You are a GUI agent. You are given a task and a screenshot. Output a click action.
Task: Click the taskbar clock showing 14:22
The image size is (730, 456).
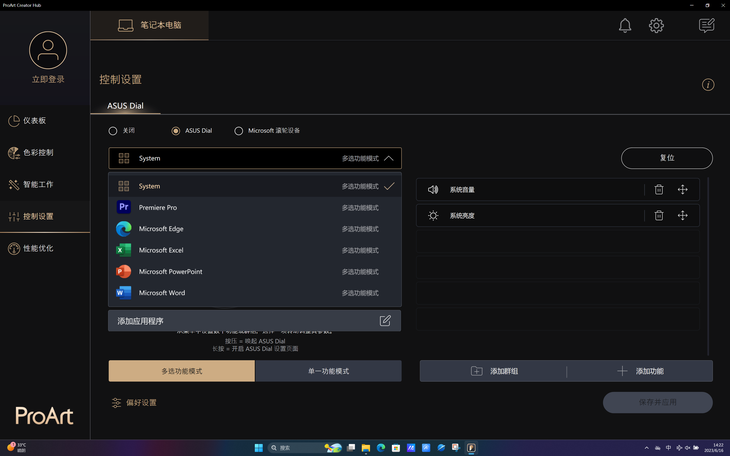pos(715,448)
